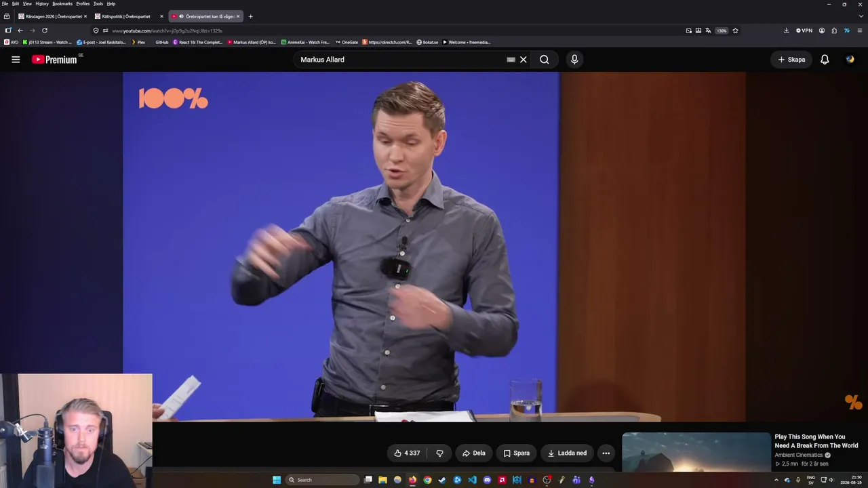868x488 pixels.
Task: Click the YouTube search magnifier button
Action: coord(545,60)
